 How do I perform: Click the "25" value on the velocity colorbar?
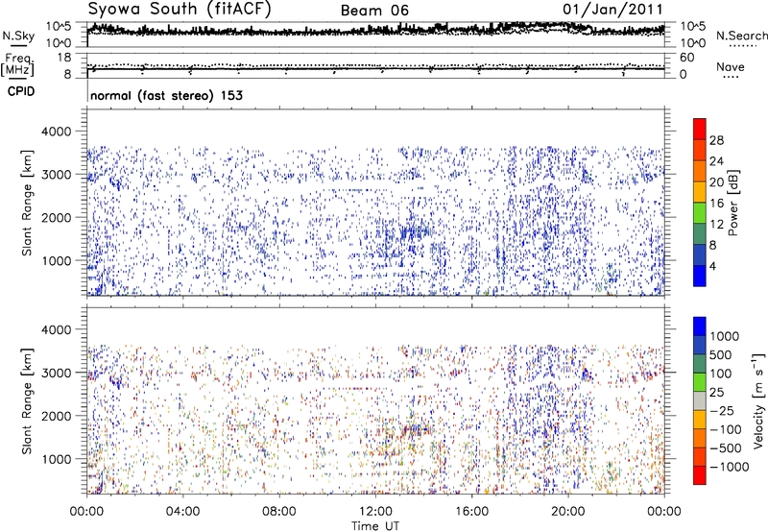tap(716, 392)
